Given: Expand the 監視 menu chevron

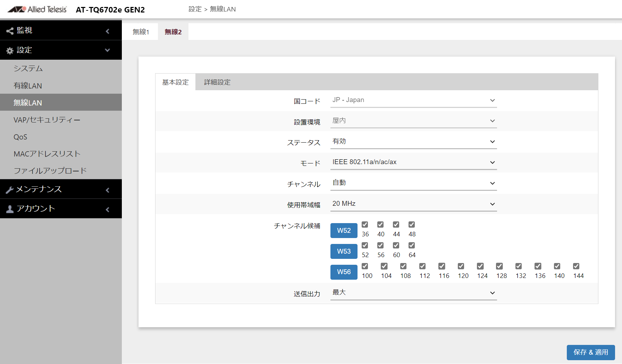Looking at the screenshot, I should tap(108, 31).
